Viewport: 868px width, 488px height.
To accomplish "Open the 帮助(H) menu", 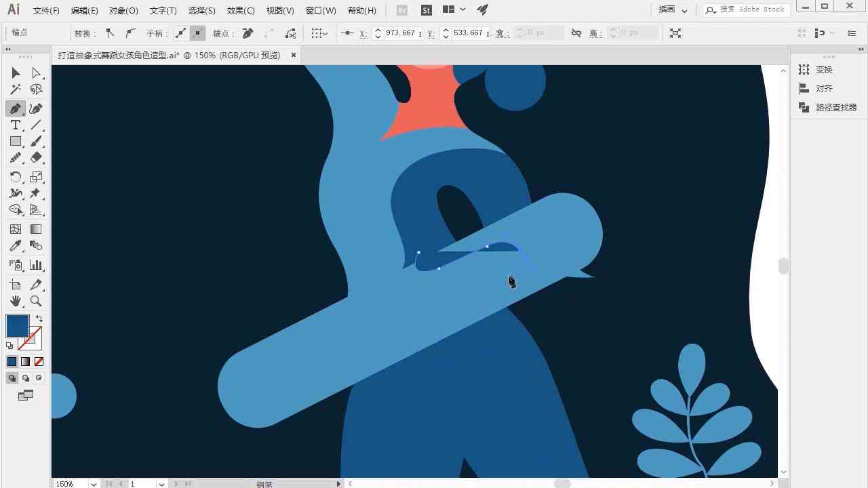I will click(361, 10).
